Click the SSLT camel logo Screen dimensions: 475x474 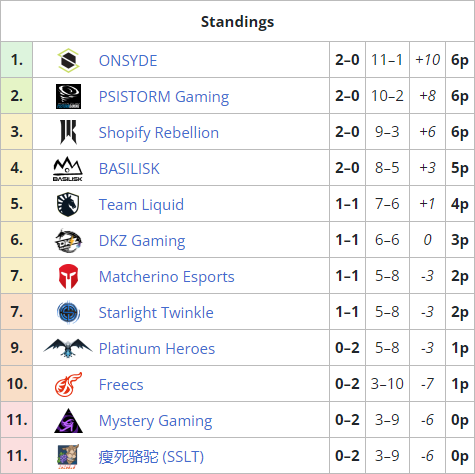68,456
